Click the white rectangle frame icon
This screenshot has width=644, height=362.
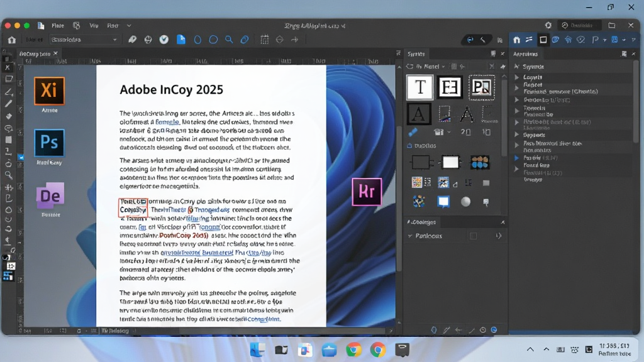(x=450, y=163)
